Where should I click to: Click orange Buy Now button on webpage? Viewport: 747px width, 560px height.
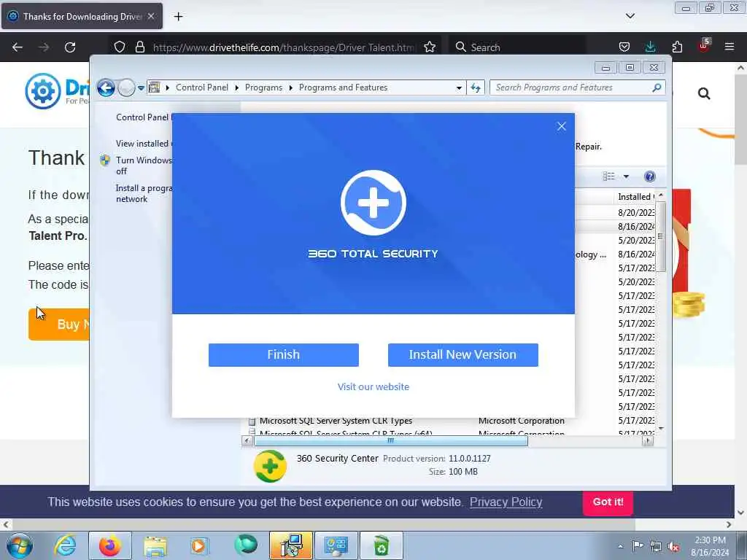coord(58,324)
